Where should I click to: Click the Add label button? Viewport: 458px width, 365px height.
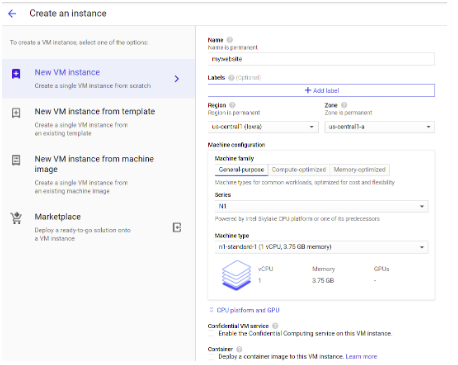coord(321,90)
